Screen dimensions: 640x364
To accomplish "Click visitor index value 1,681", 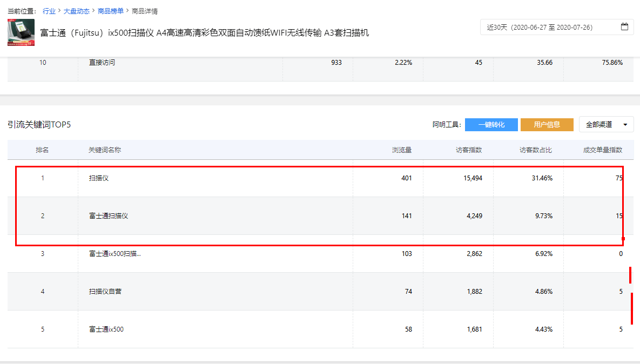I will tap(475, 329).
